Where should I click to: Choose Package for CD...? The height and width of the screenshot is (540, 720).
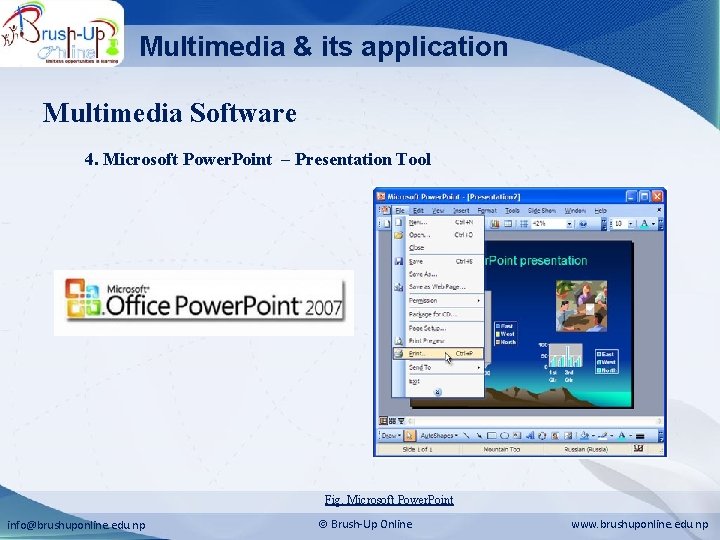point(438,314)
